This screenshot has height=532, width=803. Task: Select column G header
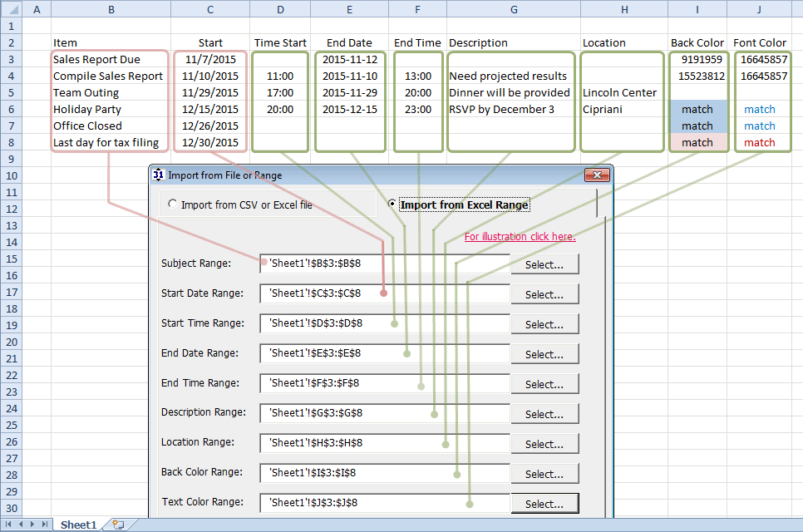514,9
